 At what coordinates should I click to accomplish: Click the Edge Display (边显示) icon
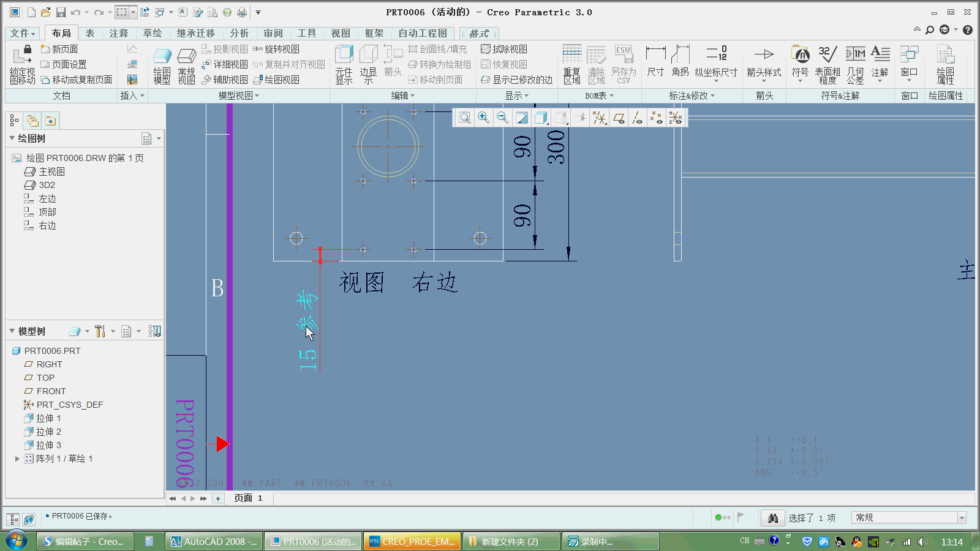[368, 64]
